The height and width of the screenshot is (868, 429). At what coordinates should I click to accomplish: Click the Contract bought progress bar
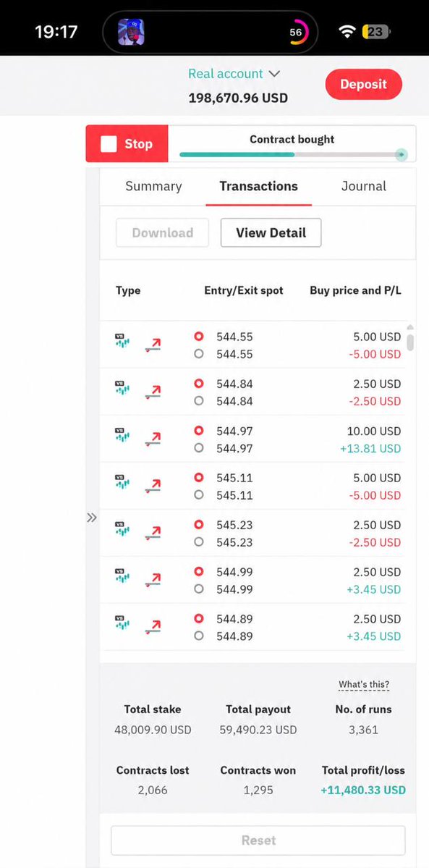[x=292, y=154]
